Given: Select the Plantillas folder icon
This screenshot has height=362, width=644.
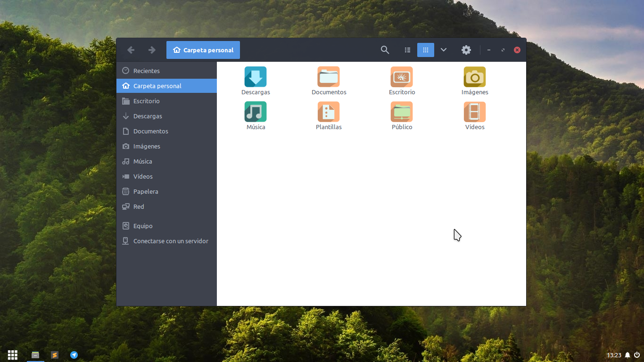Looking at the screenshot, I should pyautogui.click(x=329, y=112).
